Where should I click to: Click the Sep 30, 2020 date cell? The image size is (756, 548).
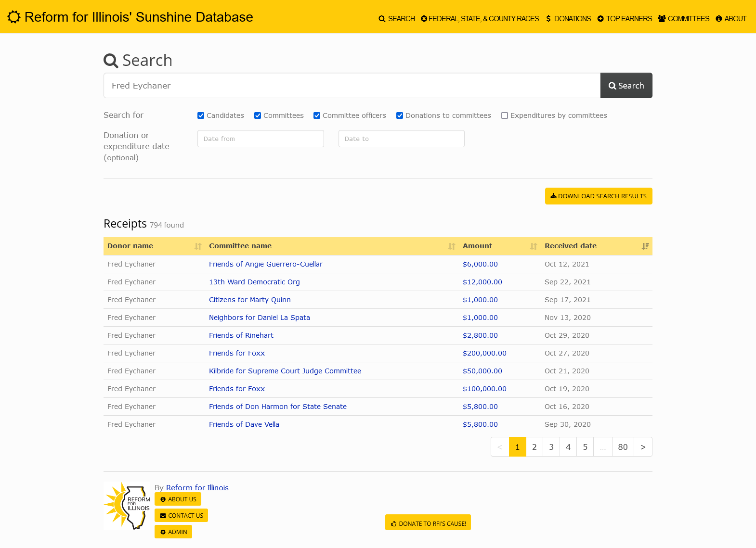[568, 424]
